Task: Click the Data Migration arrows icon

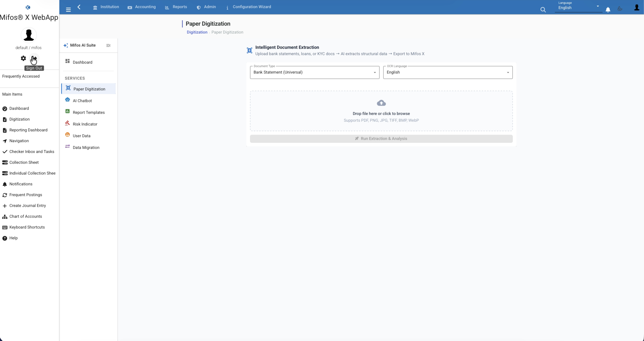Action: tap(67, 146)
